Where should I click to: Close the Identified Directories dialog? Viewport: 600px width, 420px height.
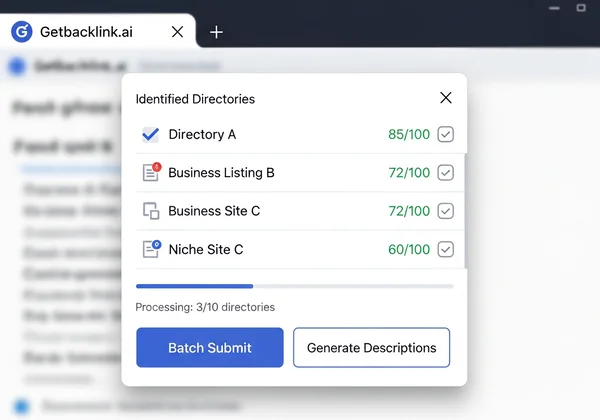point(446,98)
